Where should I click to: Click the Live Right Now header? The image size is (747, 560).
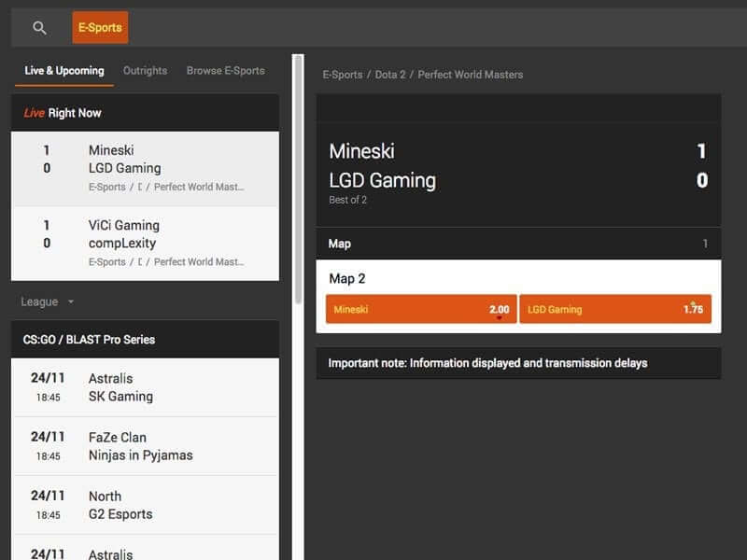pyautogui.click(x=146, y=113)
